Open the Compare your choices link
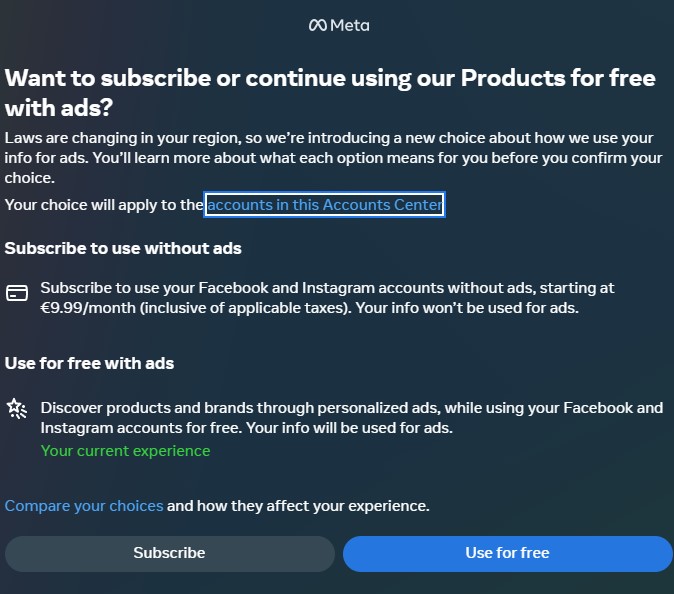Image resolution: width=674 pixels, height=594 pixels. 84,506
